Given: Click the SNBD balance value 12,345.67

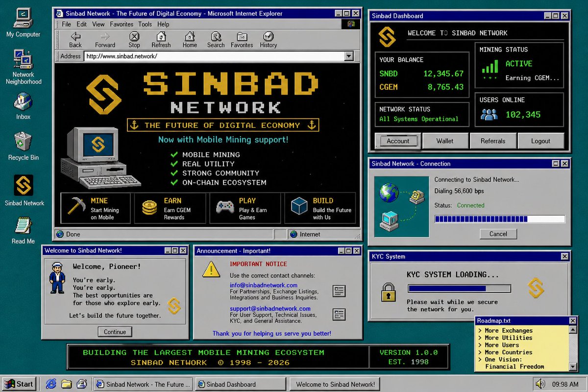Looking at the screenshot, I should 443,74.
